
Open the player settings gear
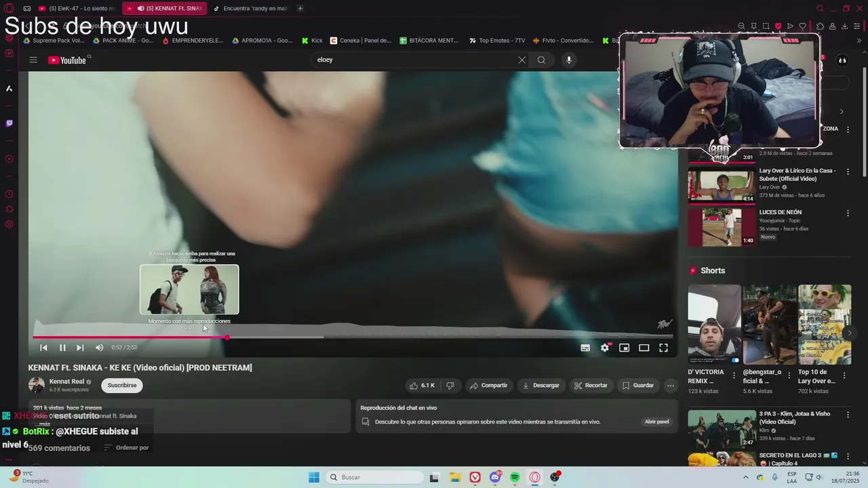pos(605,348)
